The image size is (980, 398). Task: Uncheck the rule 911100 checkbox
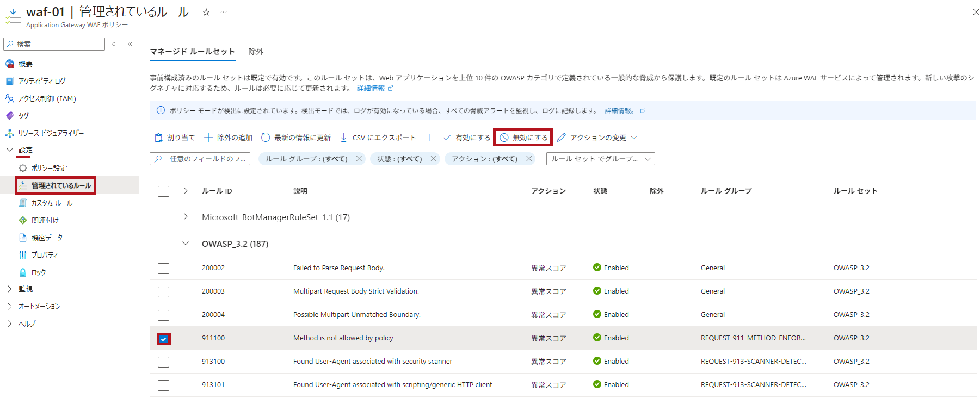tap(164, 339)
